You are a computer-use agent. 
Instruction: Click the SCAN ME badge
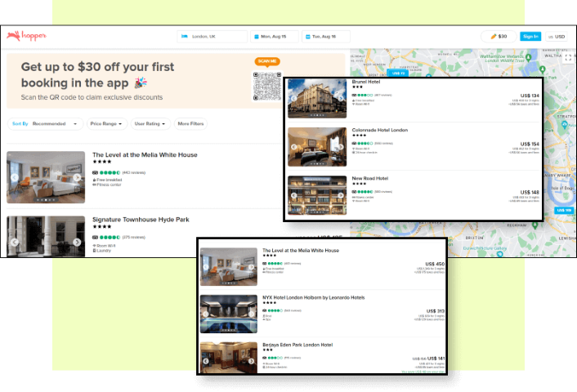click(x=267, y=61)
